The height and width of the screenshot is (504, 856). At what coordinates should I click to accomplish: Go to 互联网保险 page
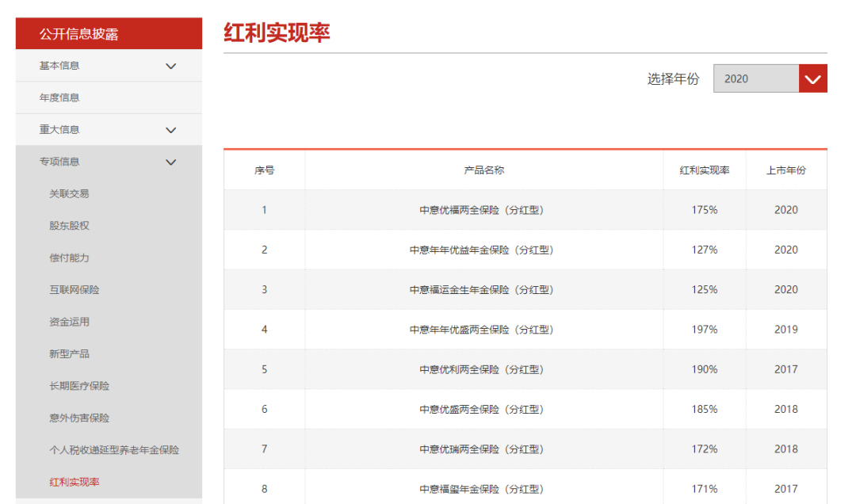point(75,290)
